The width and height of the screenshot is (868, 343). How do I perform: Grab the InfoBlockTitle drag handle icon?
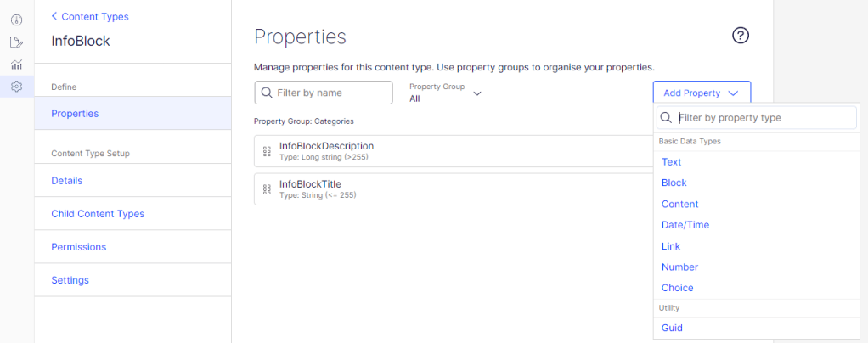coord(267,189)
